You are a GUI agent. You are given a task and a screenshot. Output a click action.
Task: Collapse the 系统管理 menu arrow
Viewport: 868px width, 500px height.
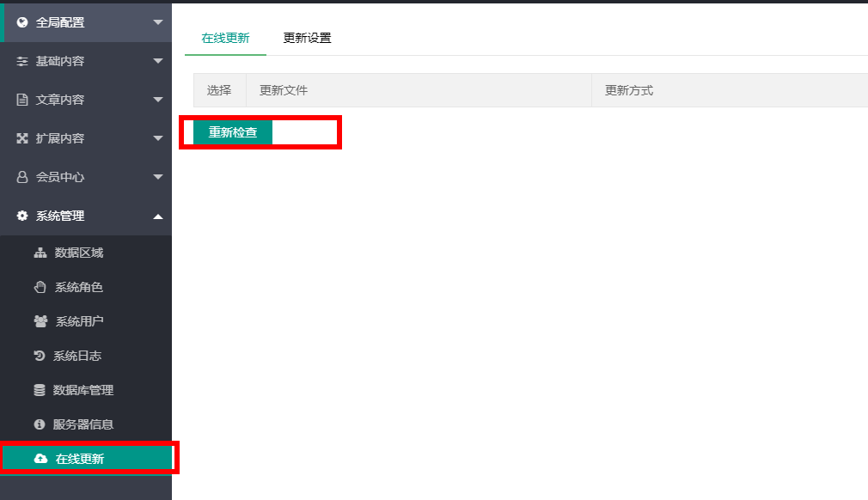(158, 216)
